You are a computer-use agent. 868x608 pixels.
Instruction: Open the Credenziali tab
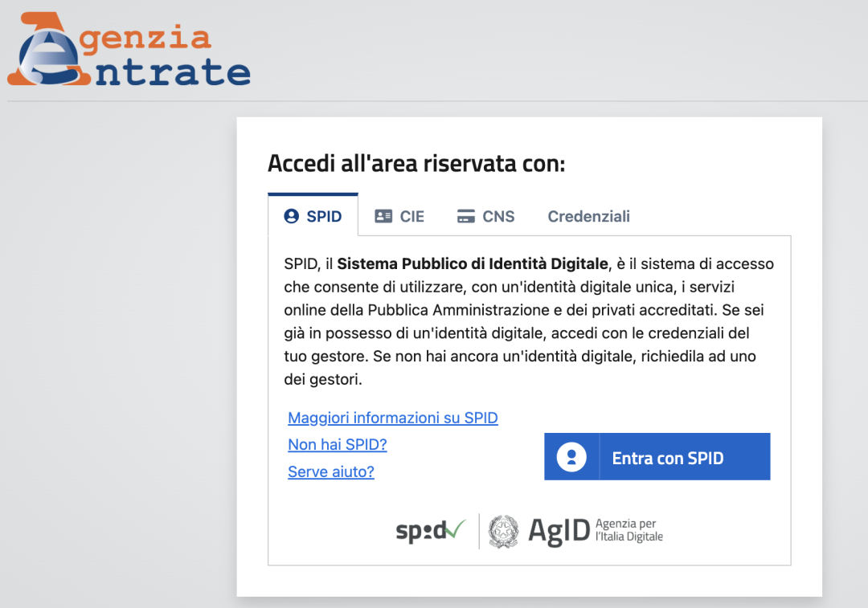pyautogui.click(x=588, y=216)
